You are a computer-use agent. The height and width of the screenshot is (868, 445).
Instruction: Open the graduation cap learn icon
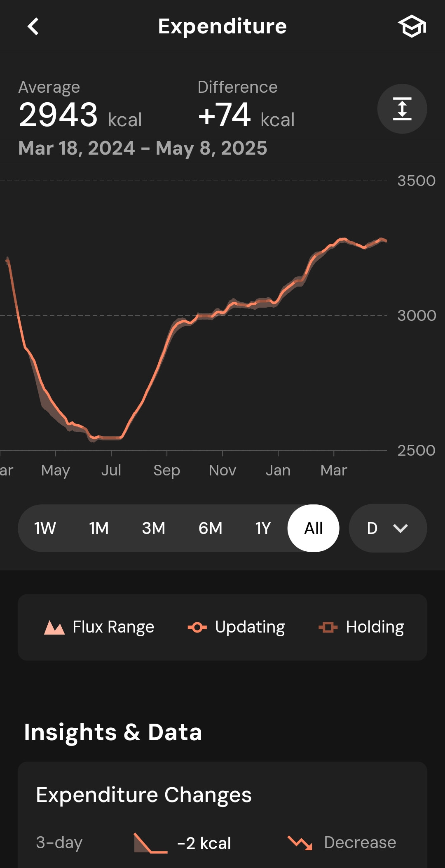pyautogui.click(x=412, y=27)
